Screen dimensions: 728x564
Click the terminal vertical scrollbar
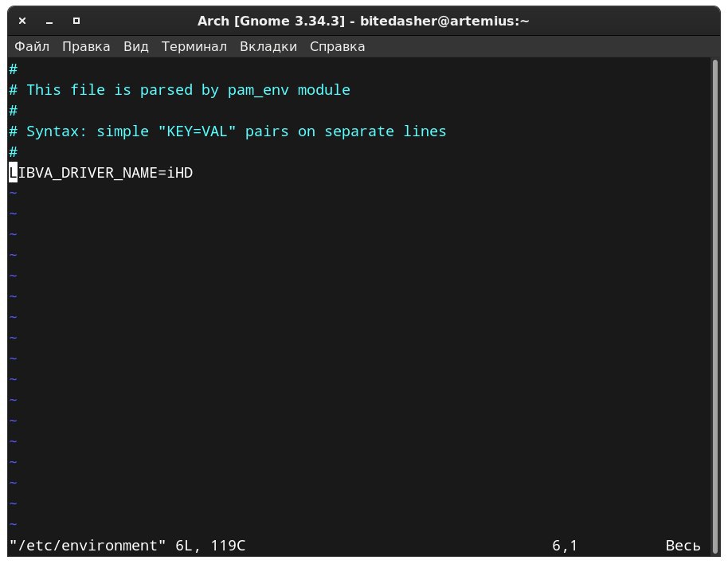pyautogui.click(x=715, y=307)
